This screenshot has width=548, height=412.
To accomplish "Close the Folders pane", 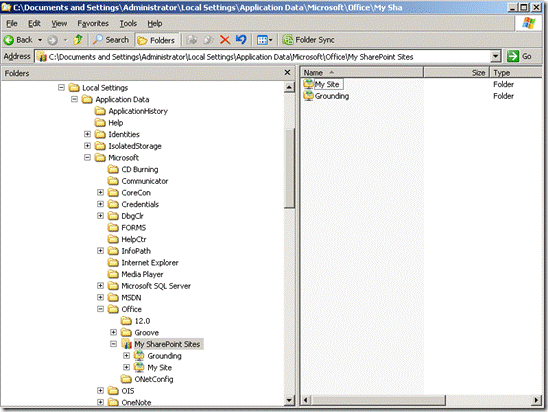I will pyautogui.click(x=287, y=72).
